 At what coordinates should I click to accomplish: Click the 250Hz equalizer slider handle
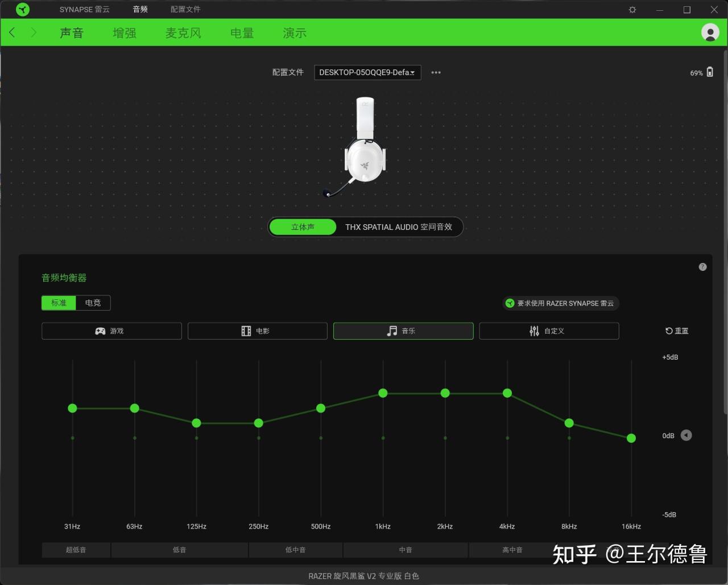click(x=259, y=423)
